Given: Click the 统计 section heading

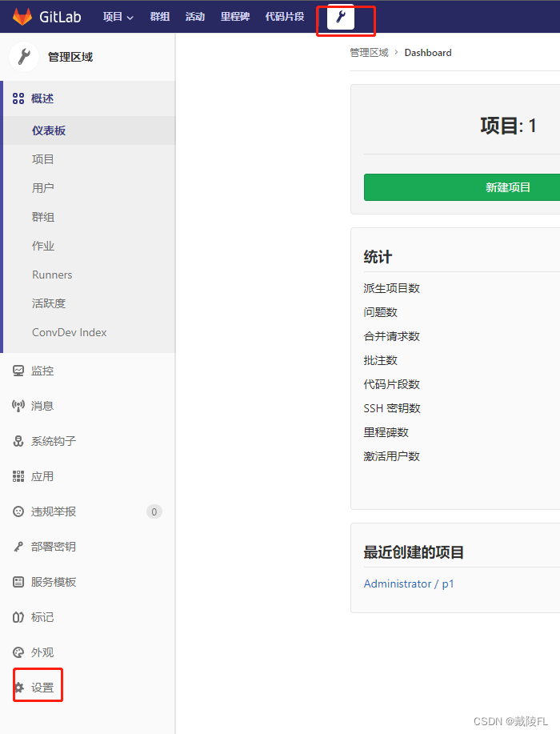Looking at the screenshot, I should 378,256.
